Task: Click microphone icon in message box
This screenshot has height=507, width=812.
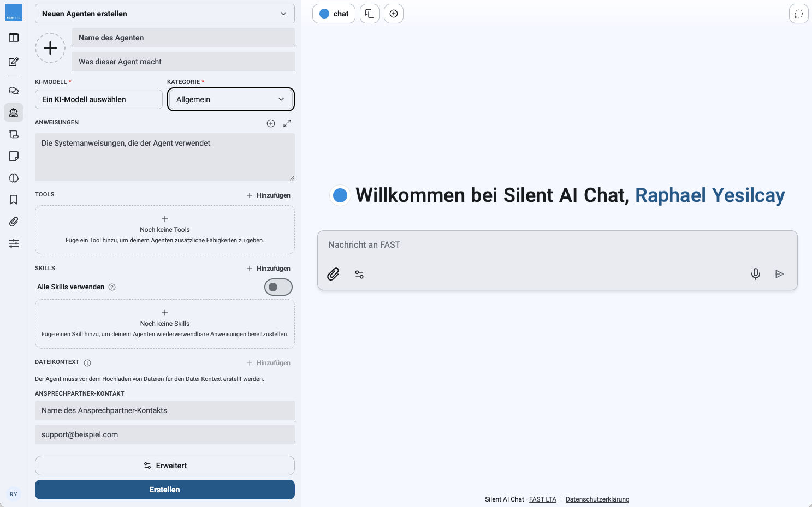Action: click(x=756, y=274)
